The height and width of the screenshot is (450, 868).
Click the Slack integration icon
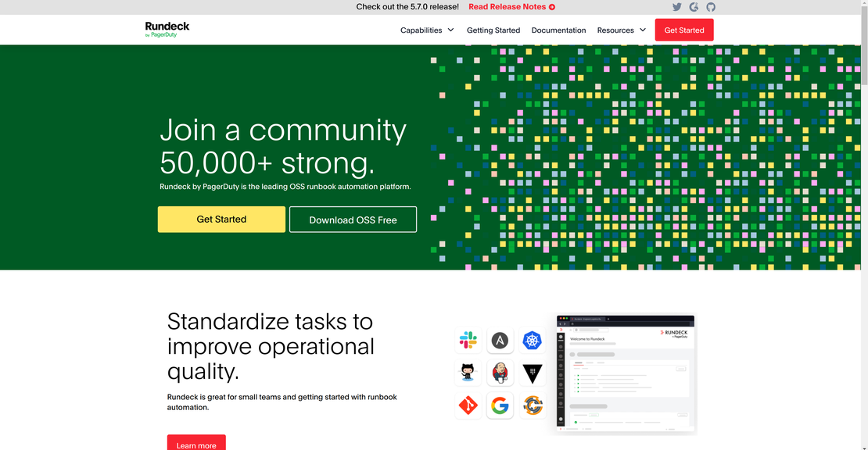point(468,340)
